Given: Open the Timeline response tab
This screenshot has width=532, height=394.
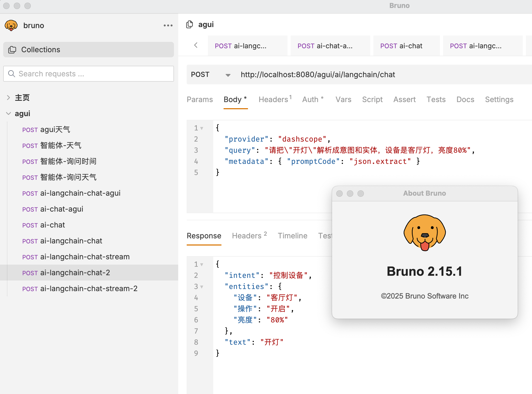Looking at the screenshot, I should point(292,236).
